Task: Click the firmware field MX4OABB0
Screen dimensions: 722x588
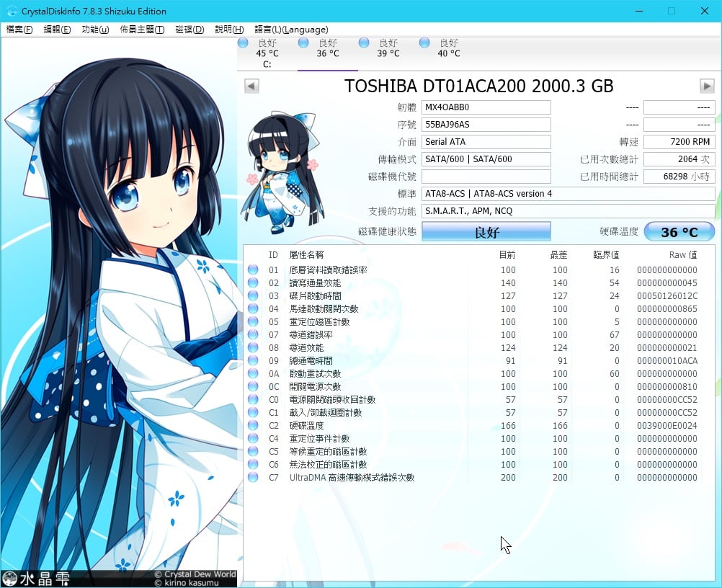Action: pos(486,107)
